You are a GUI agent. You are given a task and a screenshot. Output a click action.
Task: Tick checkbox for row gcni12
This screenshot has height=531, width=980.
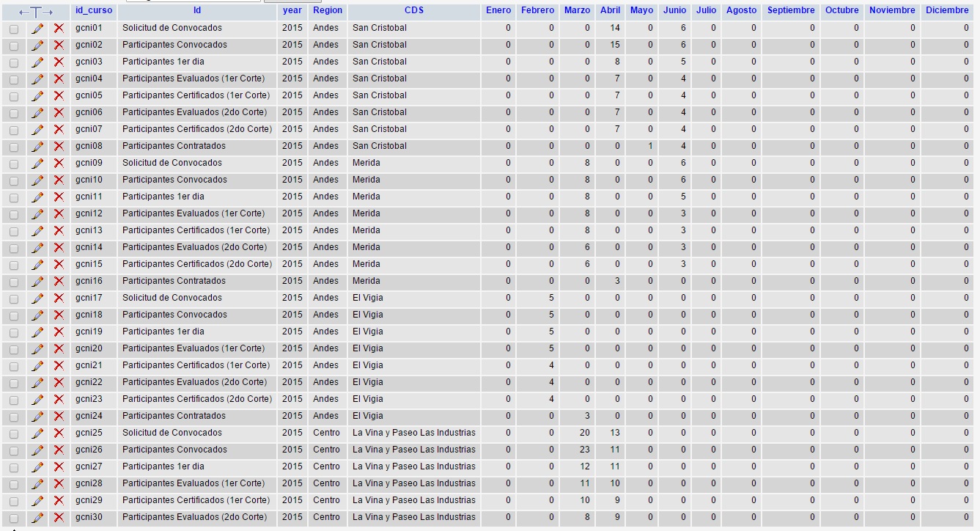coord(14,214)
